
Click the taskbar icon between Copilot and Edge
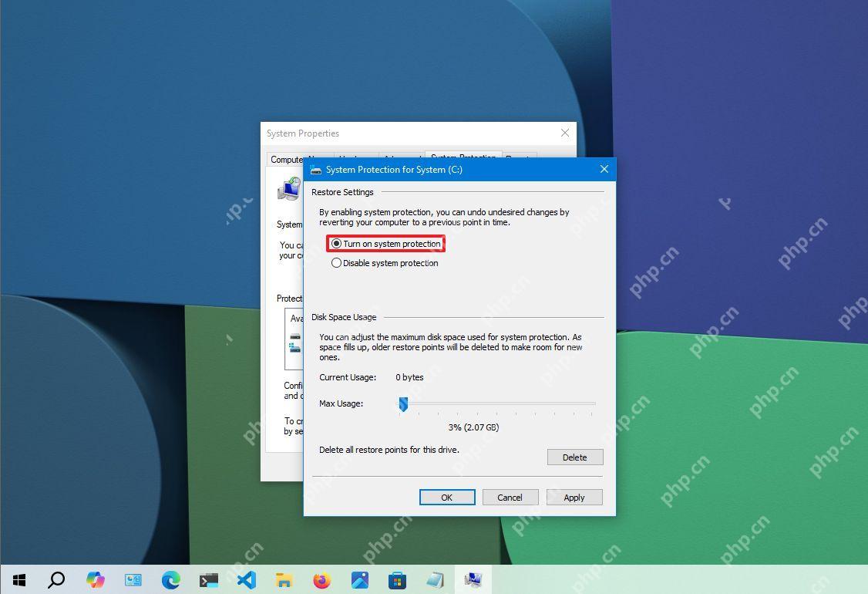(x=133, y=580)
